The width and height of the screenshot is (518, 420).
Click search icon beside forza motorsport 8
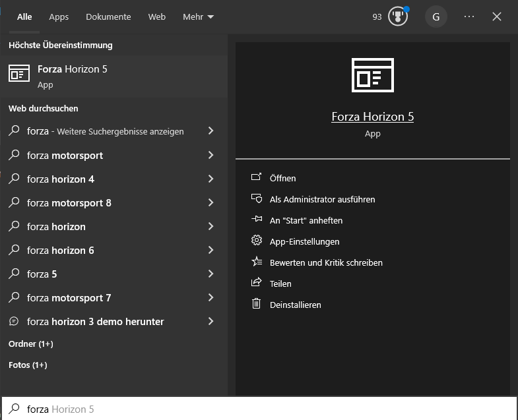(x=14, y=202)
